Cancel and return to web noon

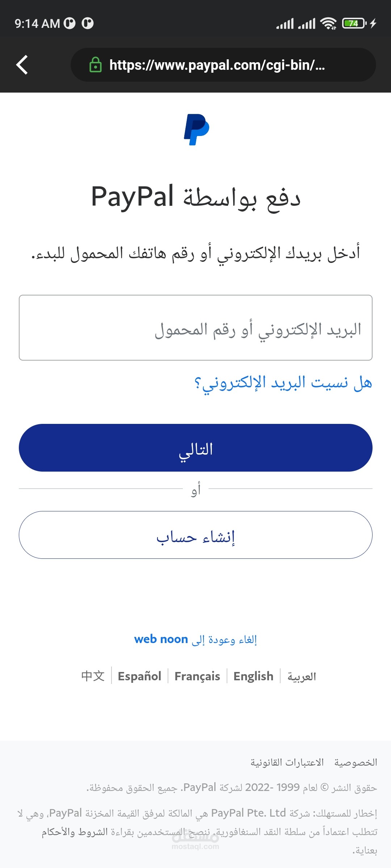pos(195,639)
